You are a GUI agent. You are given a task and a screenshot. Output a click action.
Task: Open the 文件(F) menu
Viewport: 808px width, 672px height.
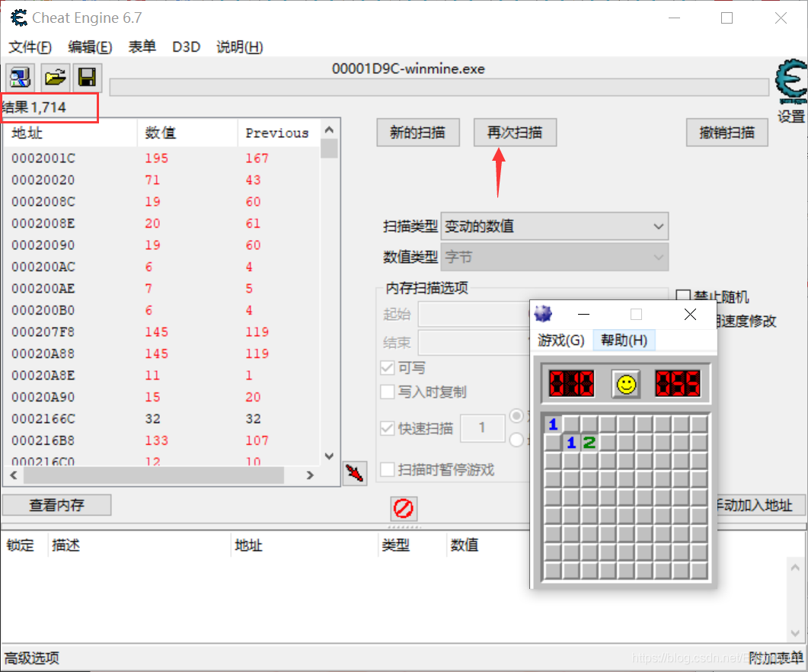[x=30, y=47]
